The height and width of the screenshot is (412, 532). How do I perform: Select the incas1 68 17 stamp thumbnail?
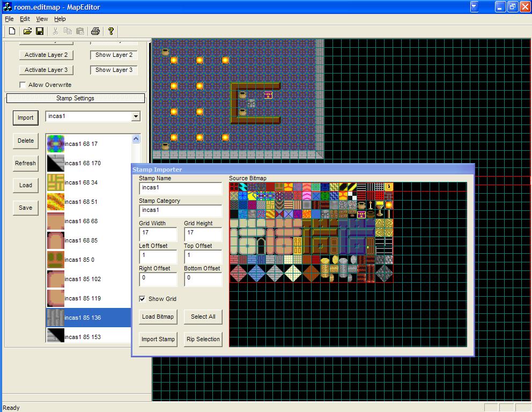coord(55,144)
